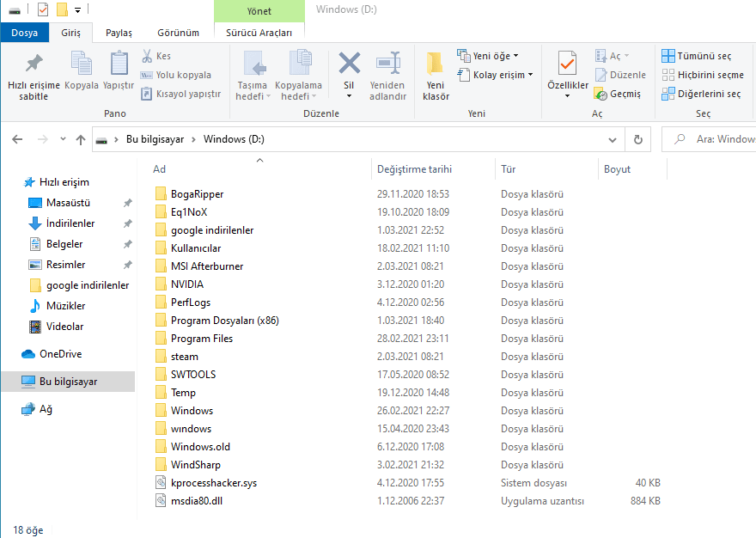
Task: Sort by the Boyut column header
Action: (617, 169)
